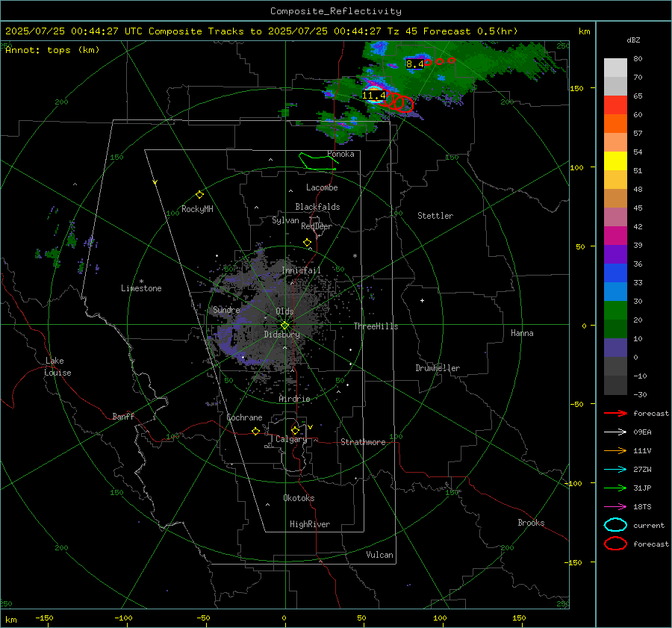672x628 pixels.
Task: Pick the bright yellow 51-54 dBZ swatch
Action: [615, 161]
